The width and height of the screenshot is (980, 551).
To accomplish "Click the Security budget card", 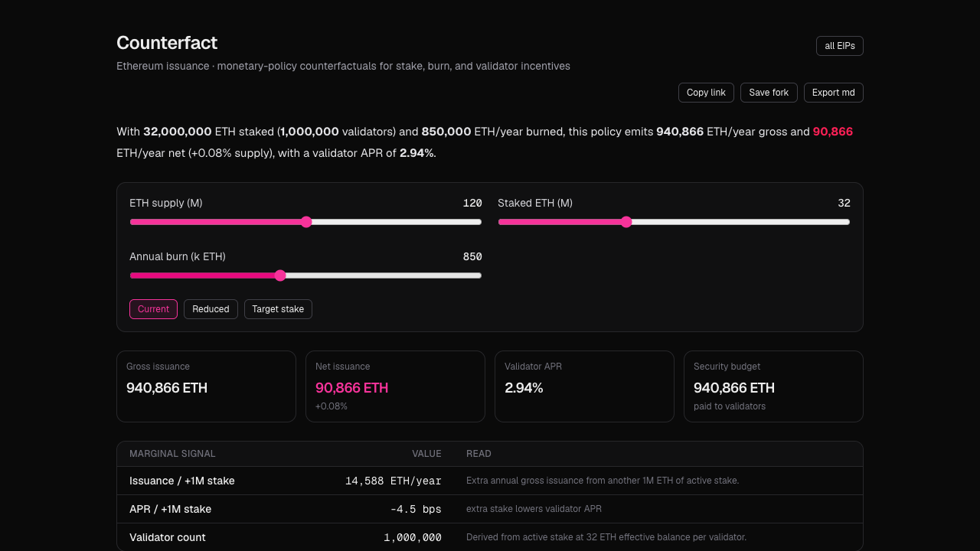I will pos(773,386).
